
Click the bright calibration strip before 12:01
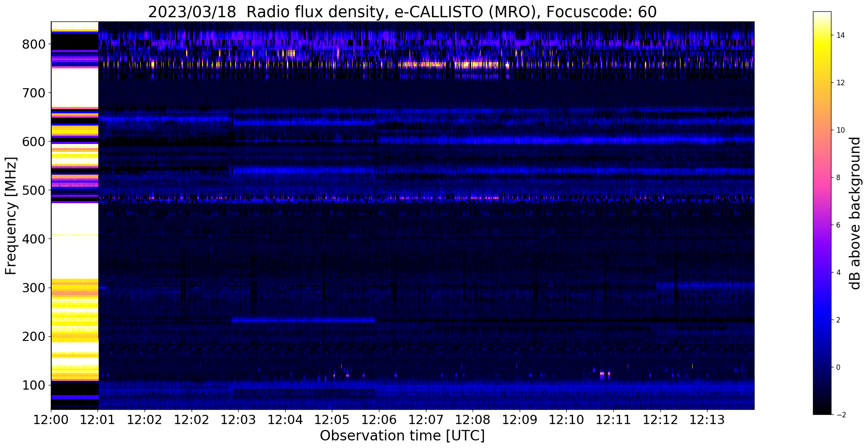coord(75,215)
